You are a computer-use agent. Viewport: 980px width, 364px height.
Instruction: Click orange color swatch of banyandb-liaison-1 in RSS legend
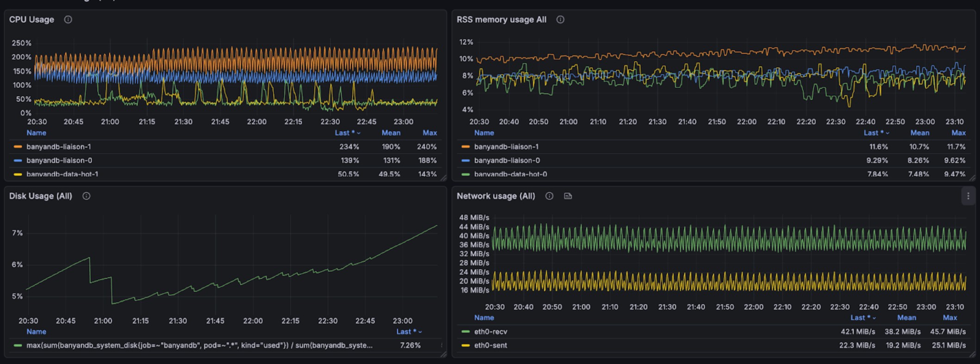click(x=465, y=147)
